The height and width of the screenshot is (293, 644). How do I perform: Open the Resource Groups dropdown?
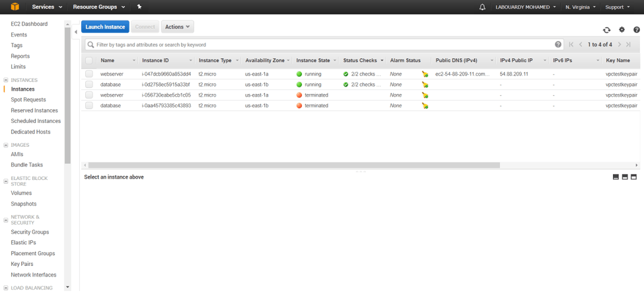point(100,7)
